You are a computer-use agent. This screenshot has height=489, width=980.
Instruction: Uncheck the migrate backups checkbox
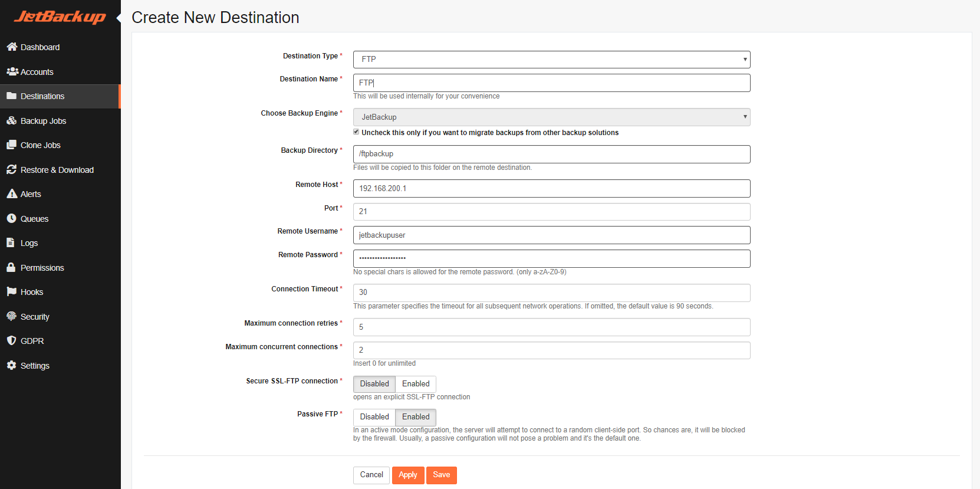point(356,132)
